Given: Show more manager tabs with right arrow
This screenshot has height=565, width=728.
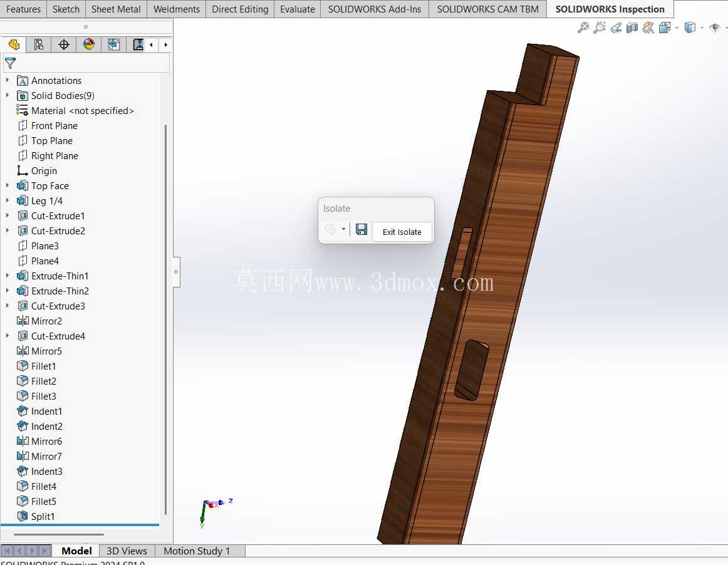Looking at the screenshot, I should coord(166,44).
